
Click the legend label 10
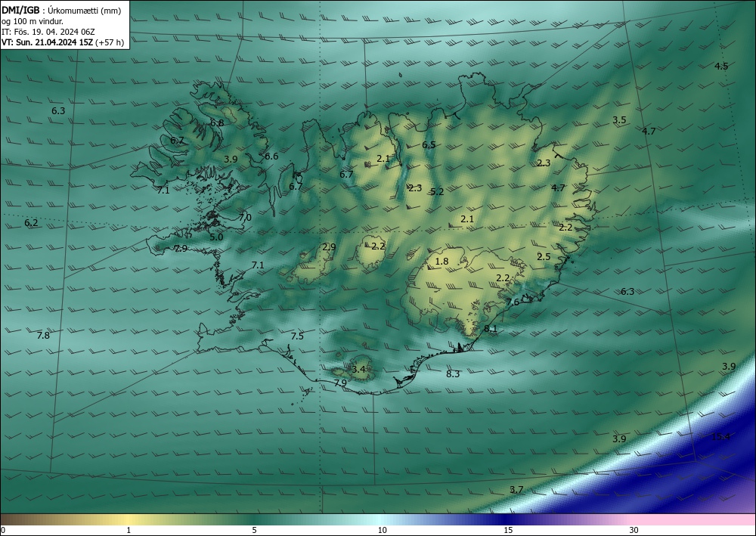pos(382,530)
